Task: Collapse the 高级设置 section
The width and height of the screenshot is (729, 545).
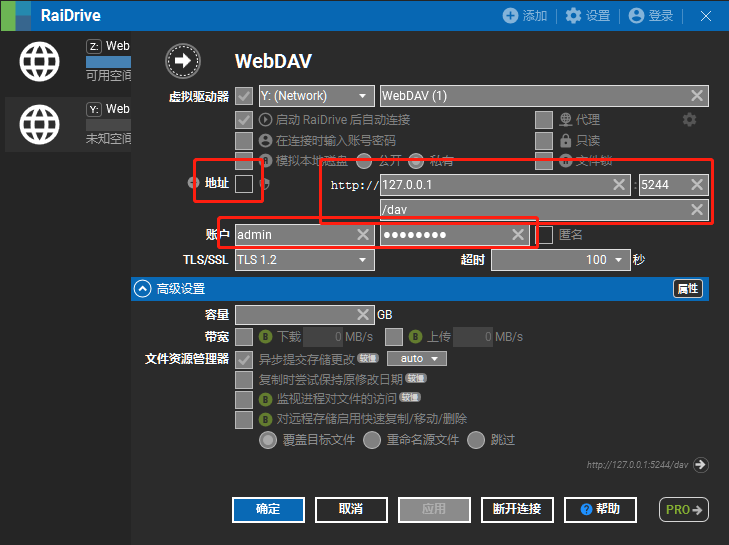Action: (142, 289)
